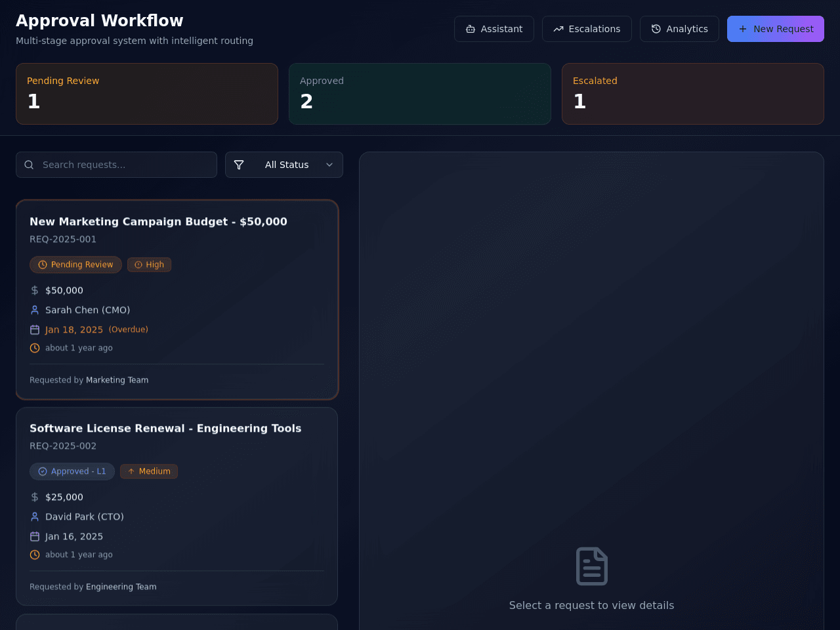Image resolution: width=840 pixels, height=630 pixels.
Task: Click the Select a request to view details text
Action: click(592, 605)
